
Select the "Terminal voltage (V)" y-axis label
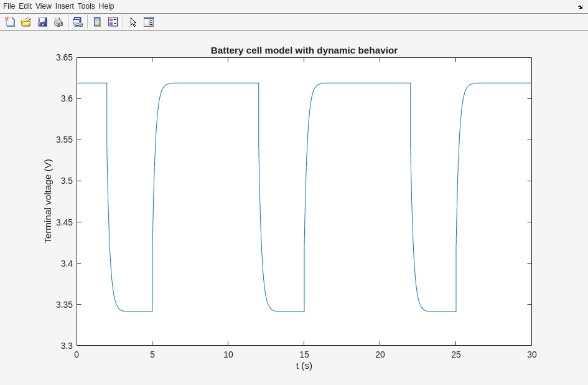click(48, 201)
